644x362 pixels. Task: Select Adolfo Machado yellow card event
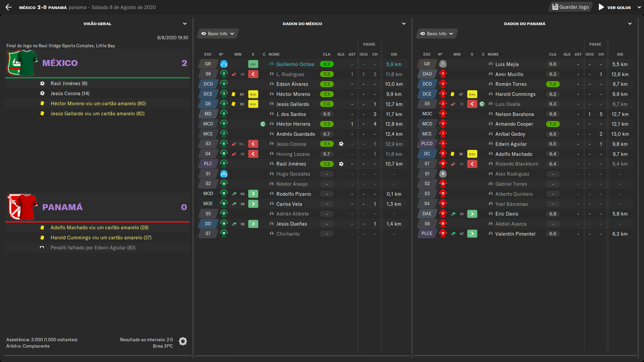click(97, 228)
